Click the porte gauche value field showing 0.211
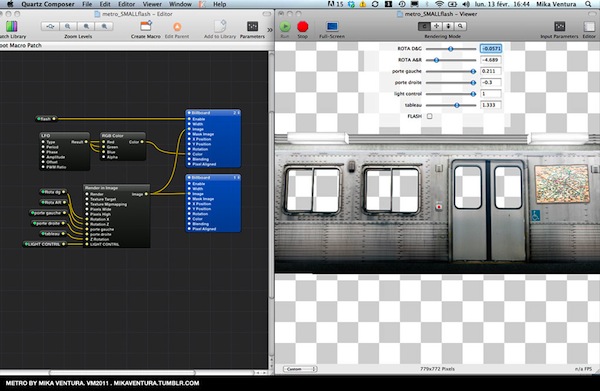 point(491,71)
